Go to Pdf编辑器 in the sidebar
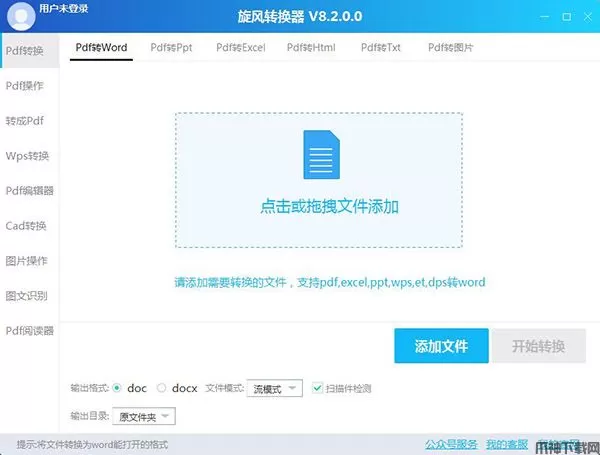The height and width of the screenshot is (455, 600). point(29,191)
